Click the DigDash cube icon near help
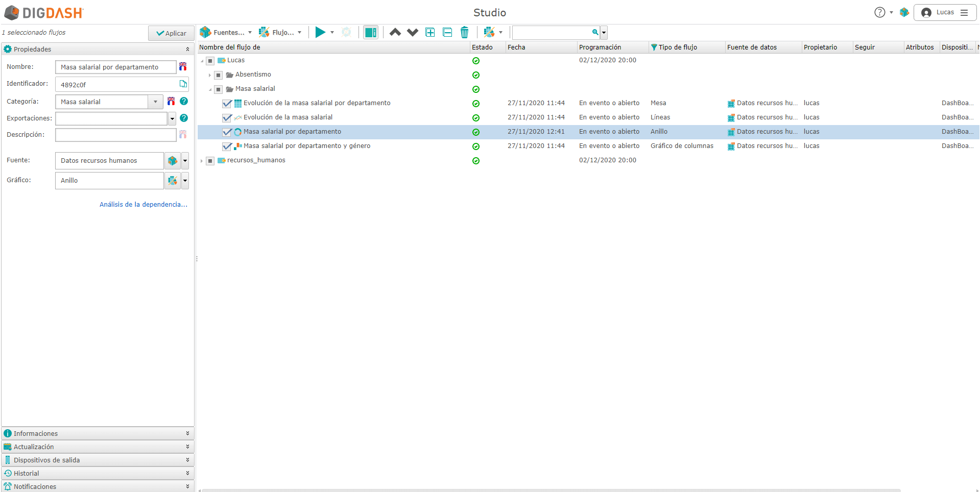980x492 pixels. [904, 12]
